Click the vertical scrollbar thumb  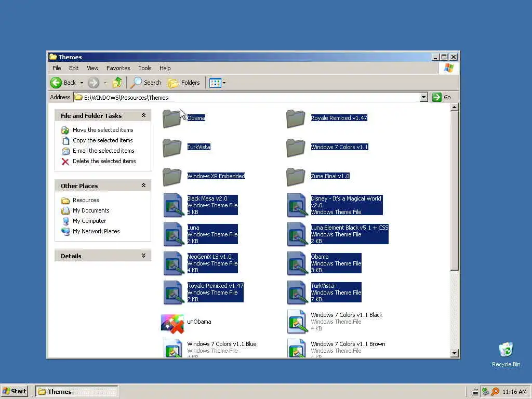(x=454, y=191)
